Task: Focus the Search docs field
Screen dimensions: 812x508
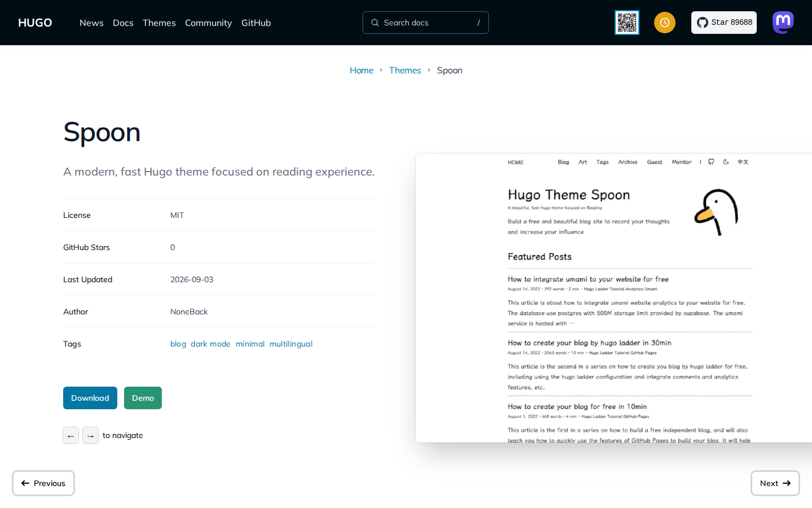Action: 426,23
